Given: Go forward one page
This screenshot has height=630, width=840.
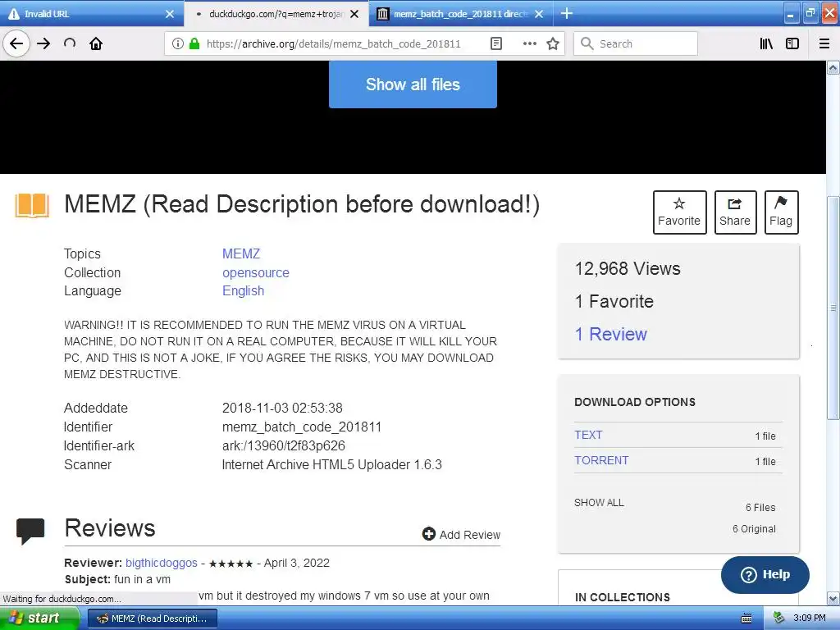Looking at the screenshot, I should [x=43, y=43].
